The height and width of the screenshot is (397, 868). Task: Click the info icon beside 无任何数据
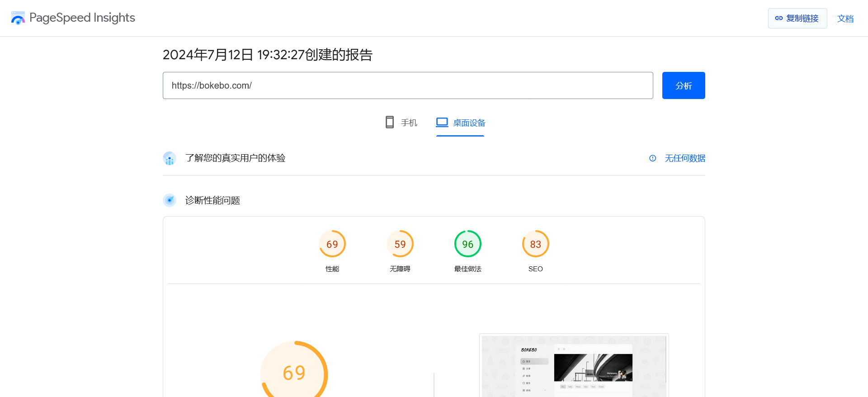[x=652, y=158]
